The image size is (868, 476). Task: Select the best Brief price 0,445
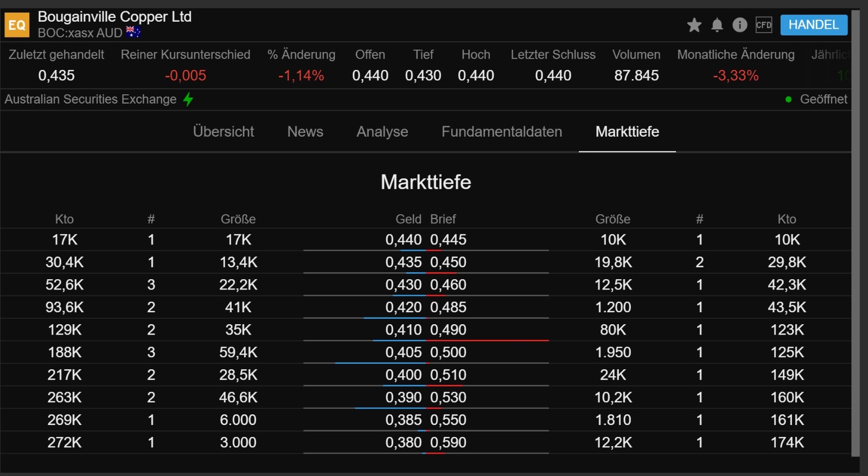point(448,240)
